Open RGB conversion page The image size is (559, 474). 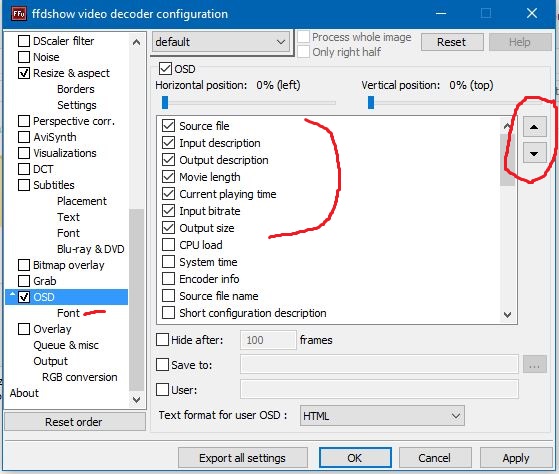(x=80, y=377)
